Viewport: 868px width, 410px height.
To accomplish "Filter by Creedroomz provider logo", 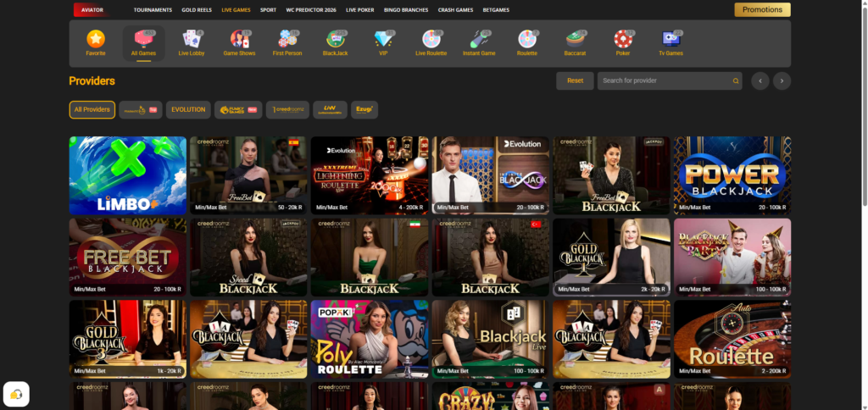I will pyautogui.click(x=287, y=109).
